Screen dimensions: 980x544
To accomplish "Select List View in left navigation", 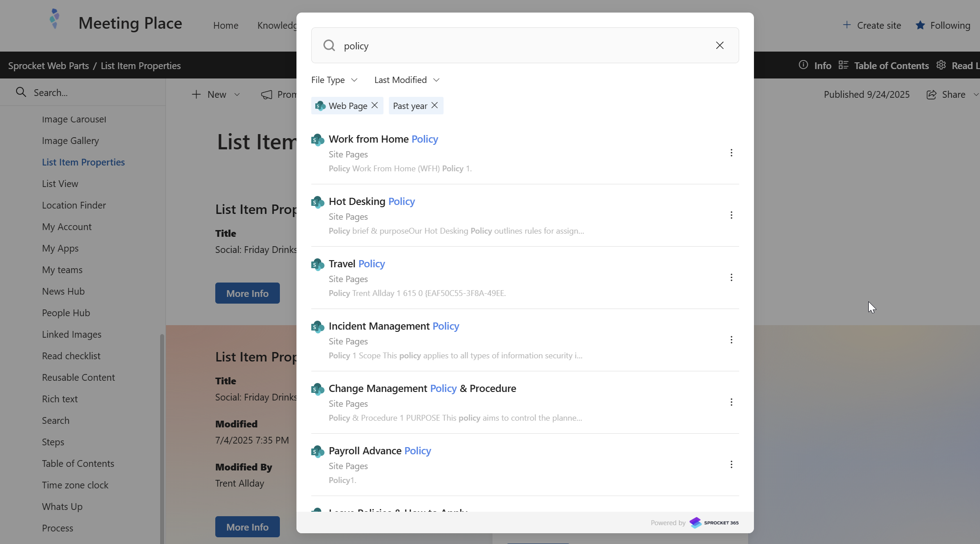I will tap(60, 184).
